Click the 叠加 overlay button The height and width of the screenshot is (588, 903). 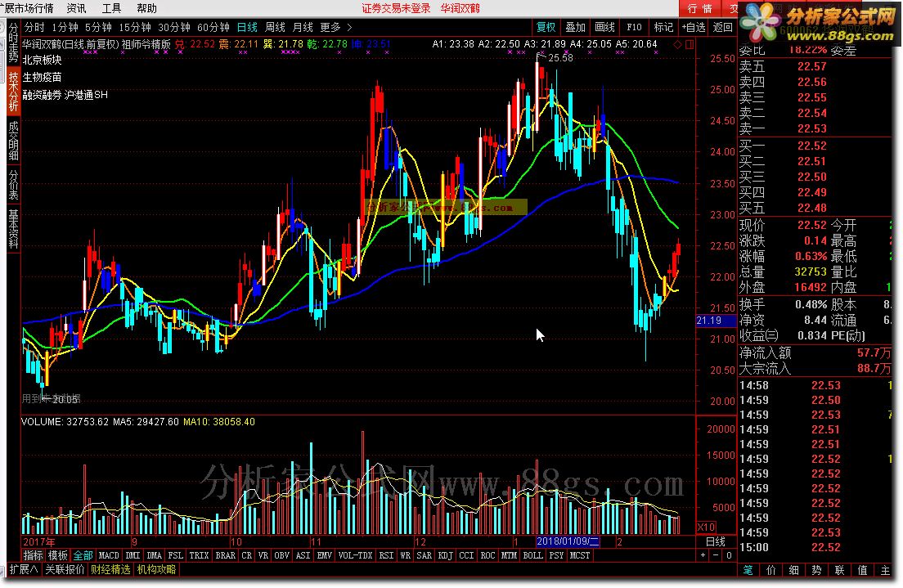click(x=575, y=27)
